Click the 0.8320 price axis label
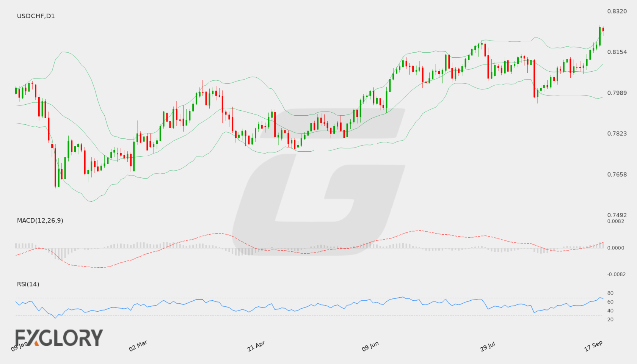 tap(617, 11)
